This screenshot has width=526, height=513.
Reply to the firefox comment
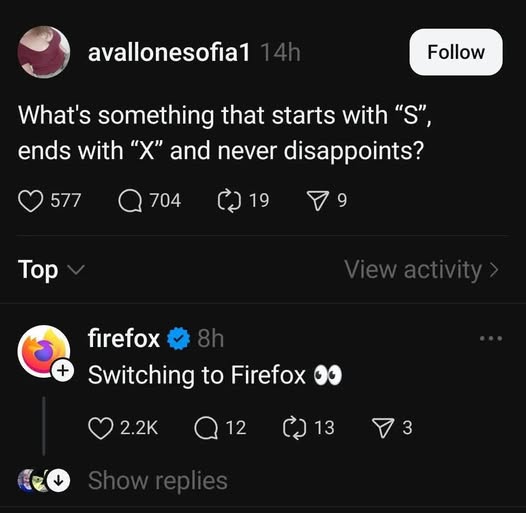(206, 428)
